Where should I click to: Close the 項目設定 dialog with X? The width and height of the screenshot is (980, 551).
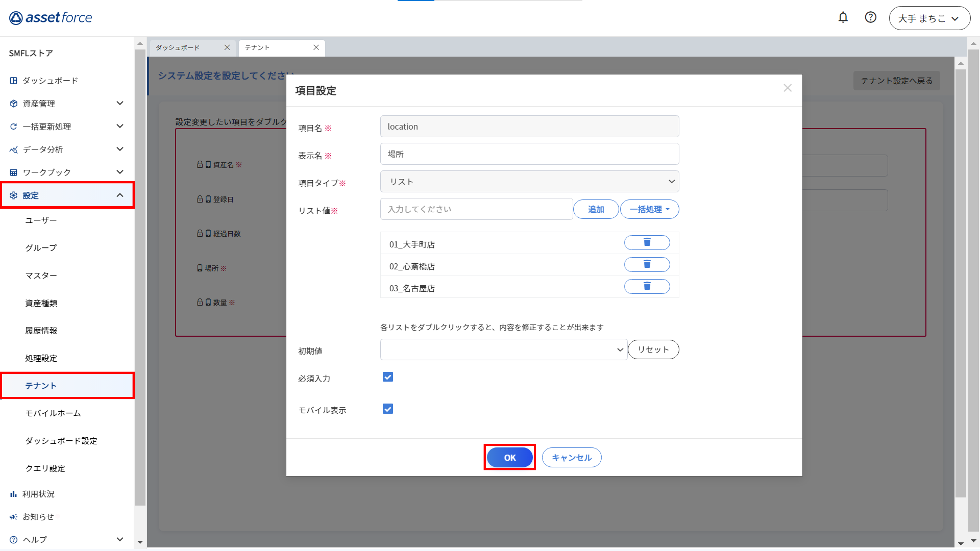pos(787,88)
